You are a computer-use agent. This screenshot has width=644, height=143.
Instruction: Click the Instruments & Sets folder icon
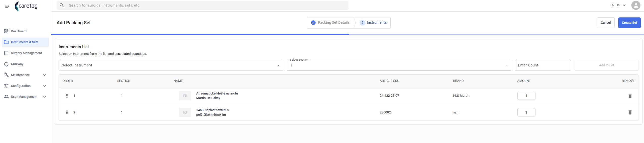coord(6,42)
